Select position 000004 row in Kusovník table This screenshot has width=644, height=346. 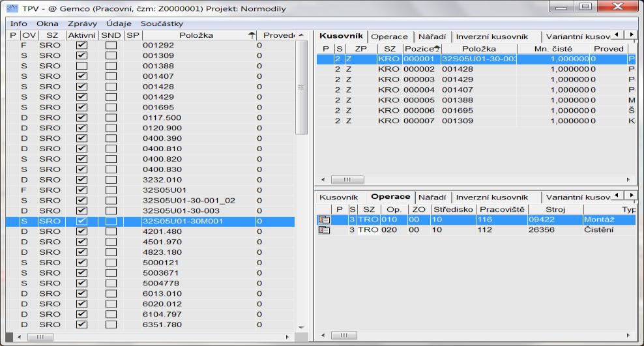point(476,90)
